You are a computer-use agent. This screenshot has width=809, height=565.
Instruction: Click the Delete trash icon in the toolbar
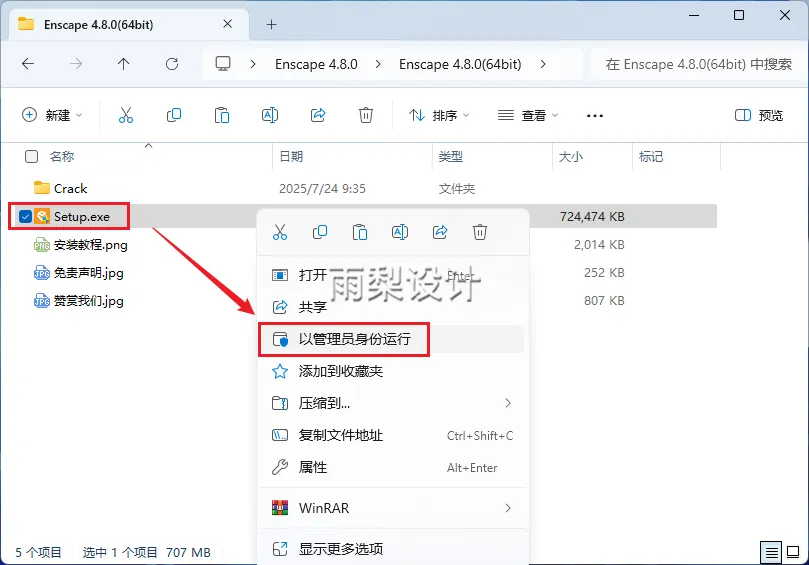pyautogui.click(x=366, y=115)
